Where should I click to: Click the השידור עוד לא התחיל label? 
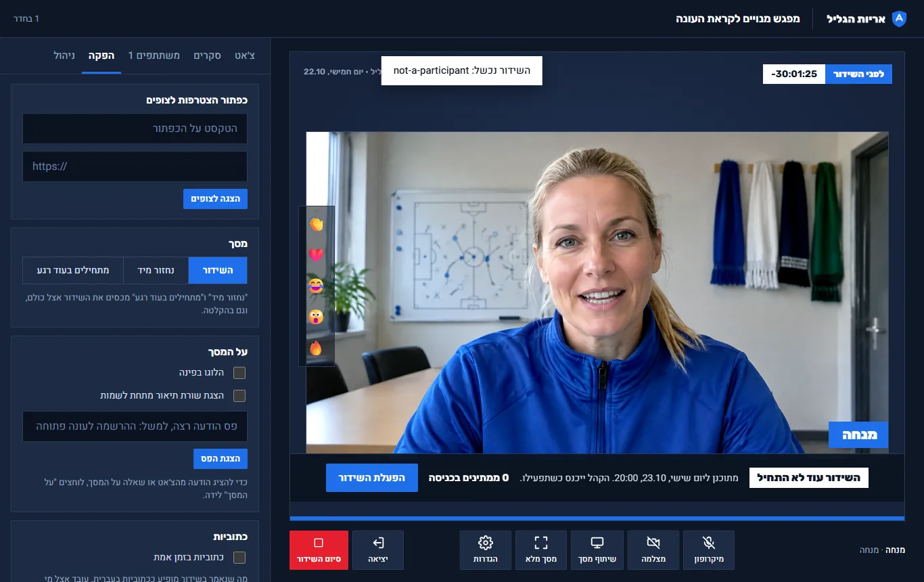click(808, 478)
